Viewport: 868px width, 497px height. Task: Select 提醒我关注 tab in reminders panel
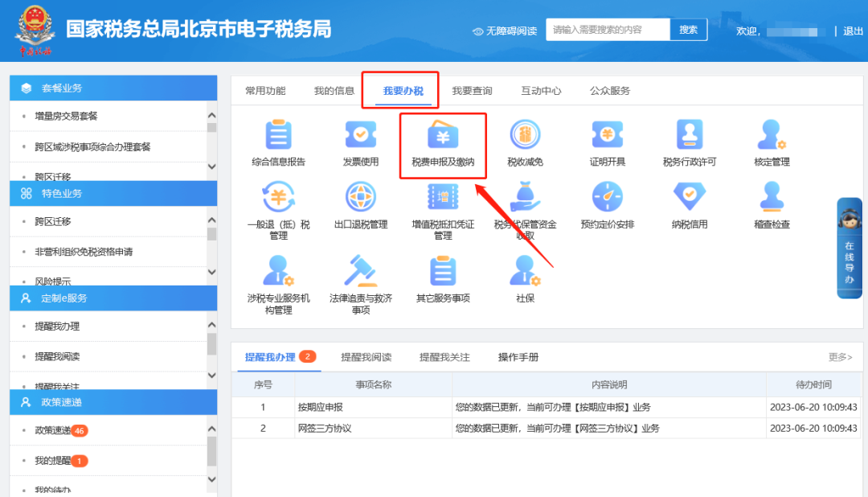click(x=444, y=357)
